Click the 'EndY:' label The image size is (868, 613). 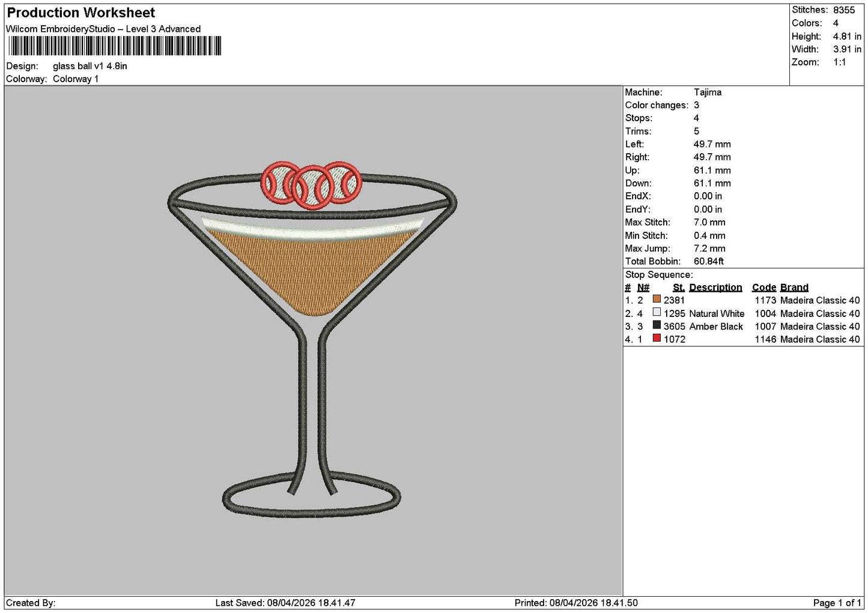pyautogui.click(x=638, y=210)
